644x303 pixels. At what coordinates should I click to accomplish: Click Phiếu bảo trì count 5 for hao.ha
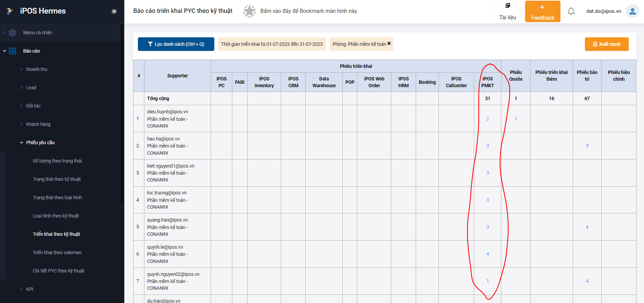tap(587, 146)
